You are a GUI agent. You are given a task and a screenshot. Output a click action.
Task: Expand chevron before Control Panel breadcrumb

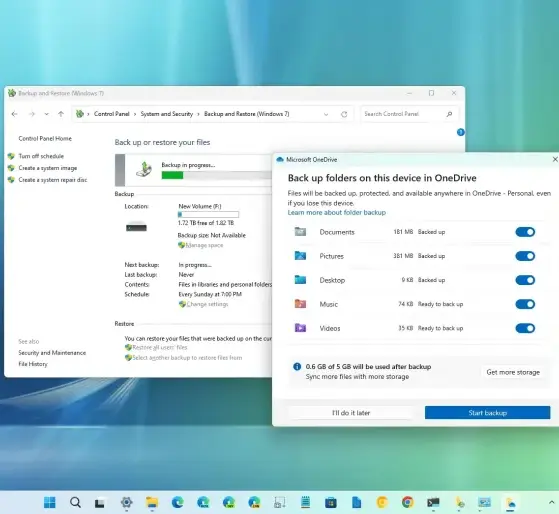(x=88, y=114)
